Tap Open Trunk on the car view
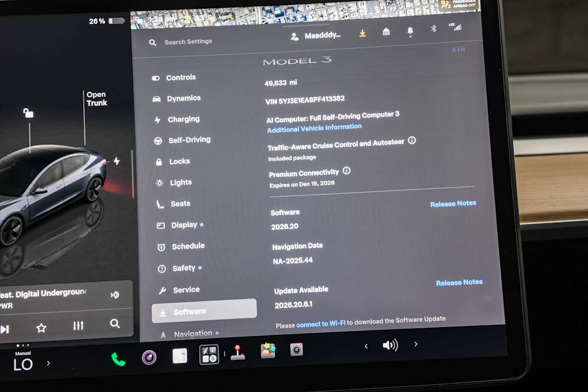 pos(96,99)
